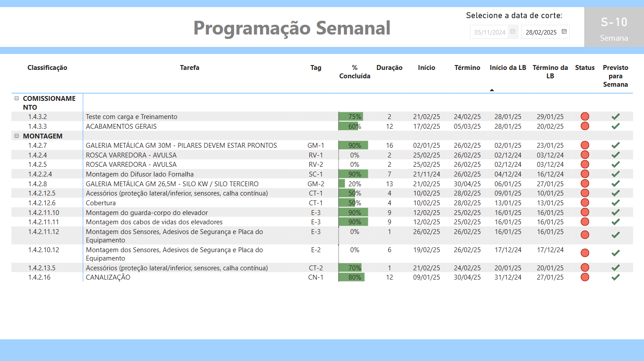644x361 pixels.
Task: Select Montagem do Difusor lado Fornalha row
Action: tap(140, 174)
